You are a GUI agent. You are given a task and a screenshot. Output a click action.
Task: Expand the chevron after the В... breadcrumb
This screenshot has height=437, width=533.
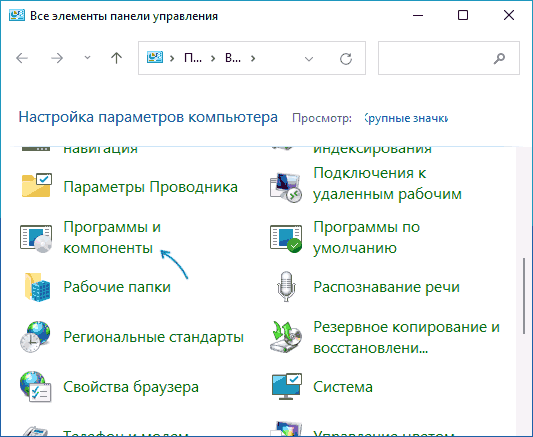click(253, 58)
